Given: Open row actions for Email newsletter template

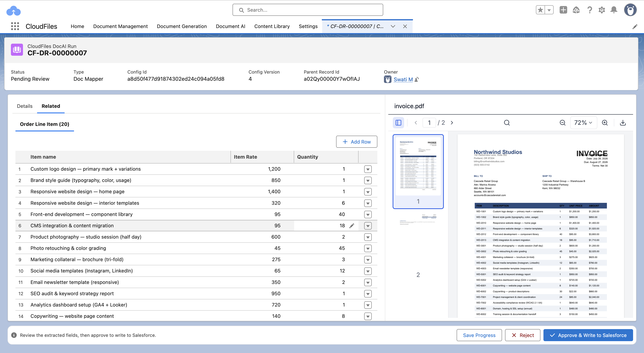Looking at the screenshot, I should coord(368,282).
